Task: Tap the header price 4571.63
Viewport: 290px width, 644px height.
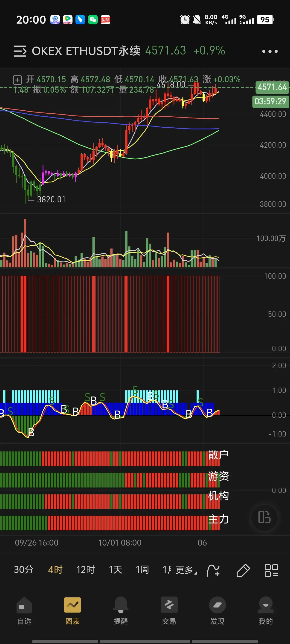Action: tap(165, 51)
